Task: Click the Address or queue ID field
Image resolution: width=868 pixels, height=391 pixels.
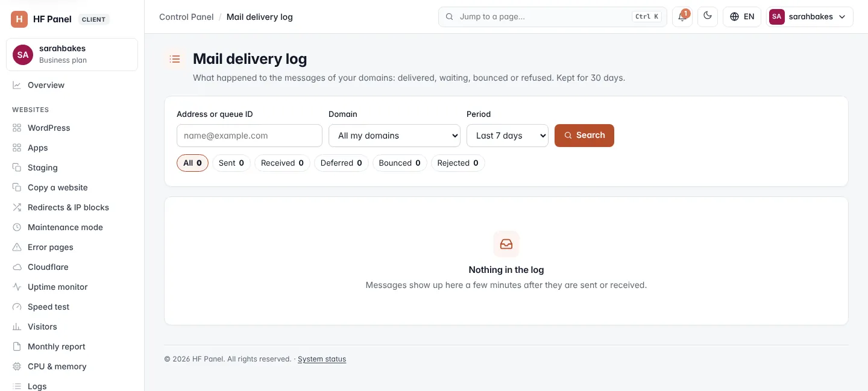Action: pos(250,136)
